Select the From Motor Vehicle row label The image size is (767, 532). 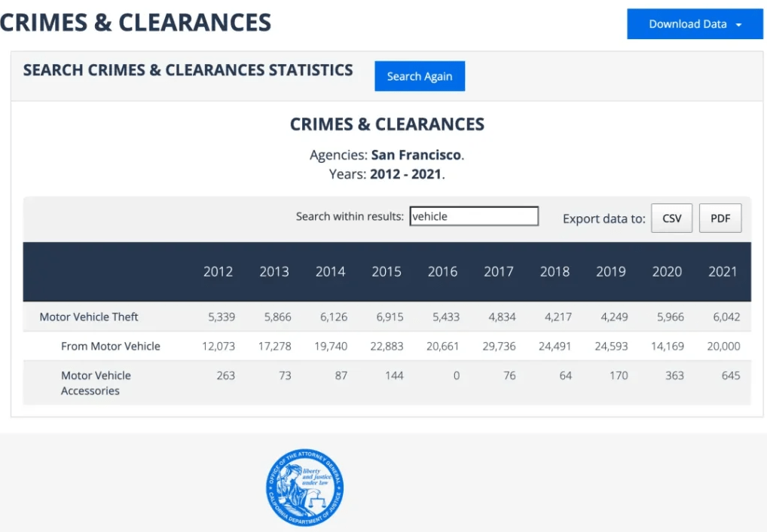111,347
